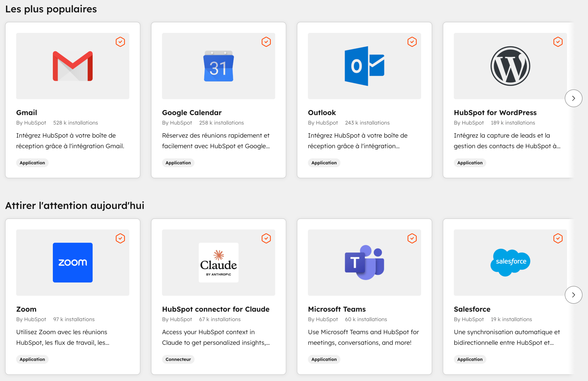Click the Microsoft Teams logo
Screen dimensions: 588x381
point(365,263)
